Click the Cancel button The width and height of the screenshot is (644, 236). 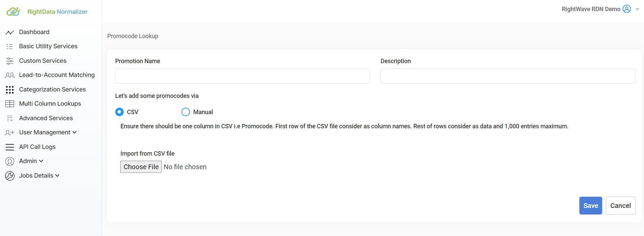(x=620, y=206)
